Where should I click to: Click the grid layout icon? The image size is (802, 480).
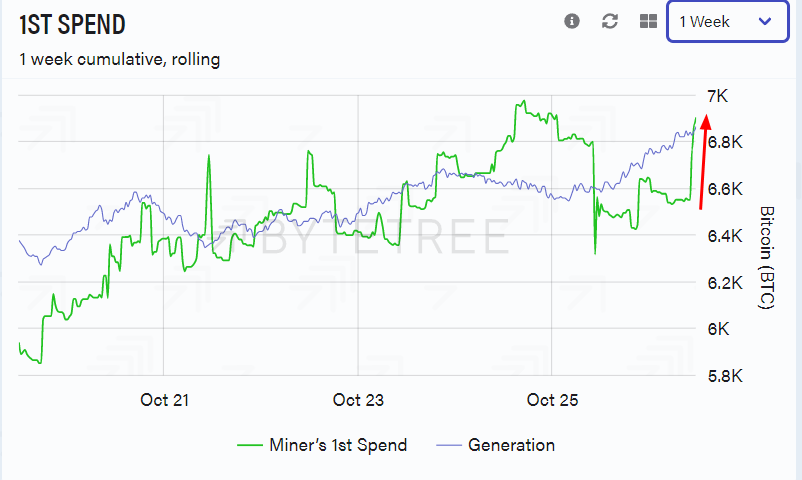pyautogui.click(x=648, y=21)
